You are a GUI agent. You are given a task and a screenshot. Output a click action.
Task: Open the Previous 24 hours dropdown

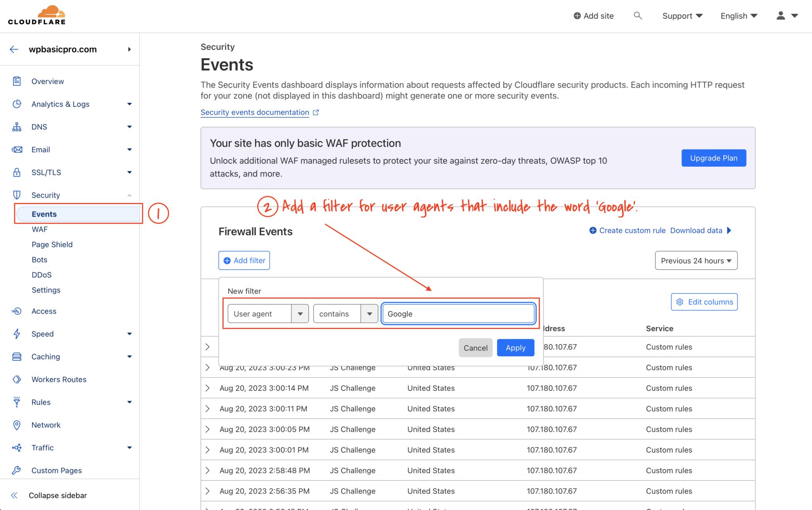pyautogui.click(x=696, y=261)
